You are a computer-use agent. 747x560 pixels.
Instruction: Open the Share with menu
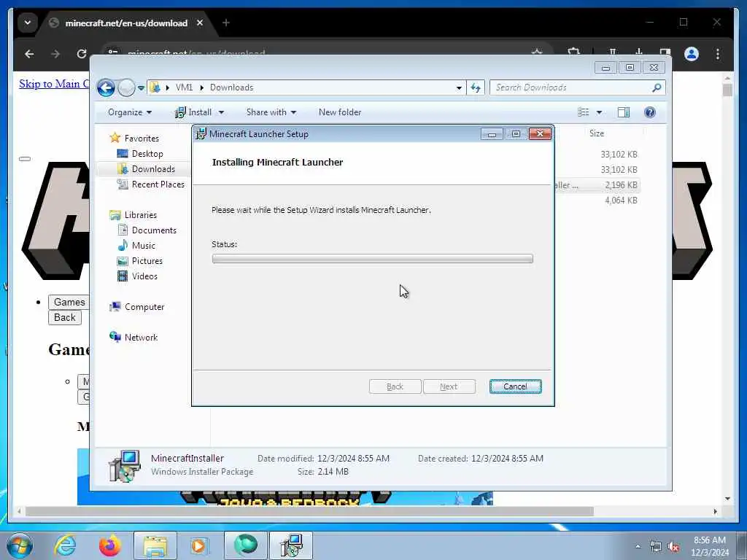(271, 112)
